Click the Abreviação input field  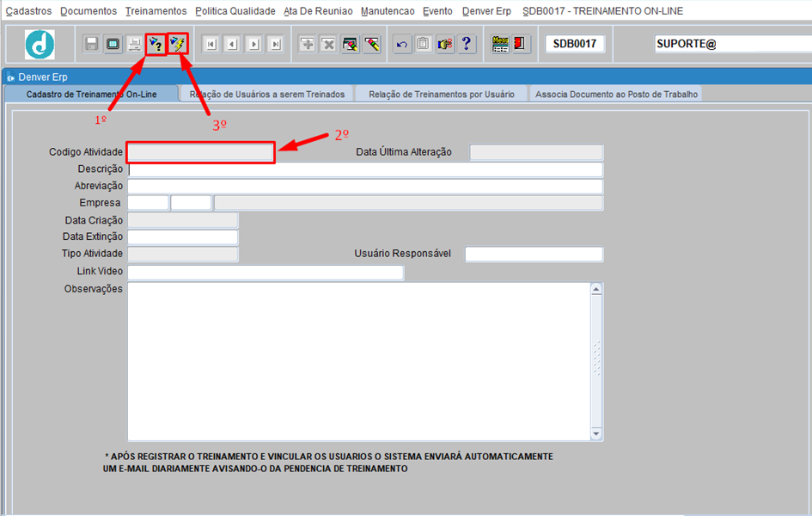[x=365, y=187]
